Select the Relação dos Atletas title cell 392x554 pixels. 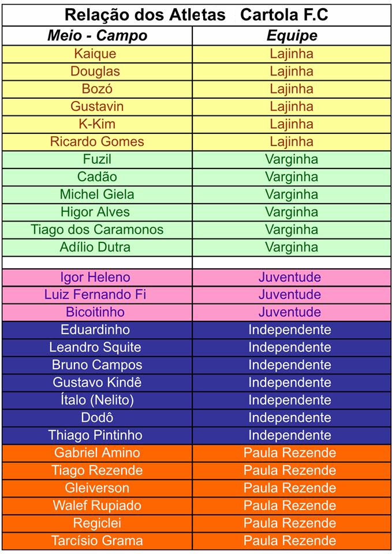[196, 15]
